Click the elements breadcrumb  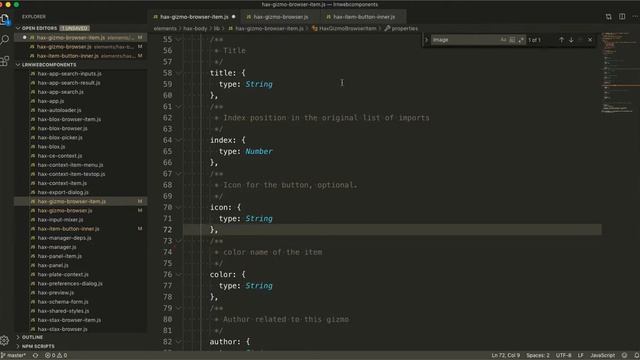click(165, 29)
